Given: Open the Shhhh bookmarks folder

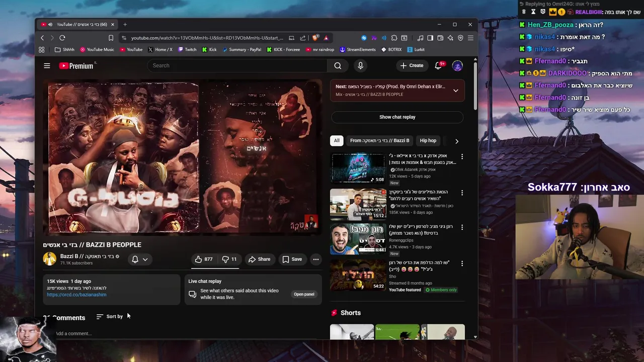Looking at the screenshot, I should click(64, 50).
